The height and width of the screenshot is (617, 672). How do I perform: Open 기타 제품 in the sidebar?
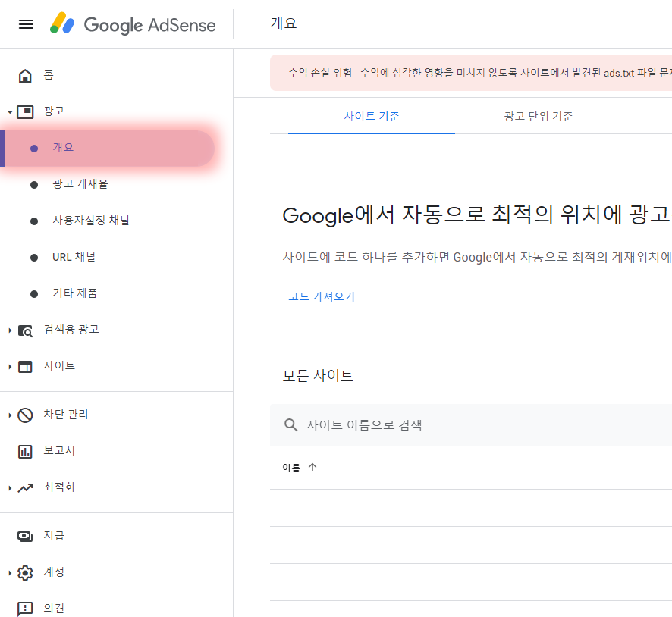click(75, 293)
